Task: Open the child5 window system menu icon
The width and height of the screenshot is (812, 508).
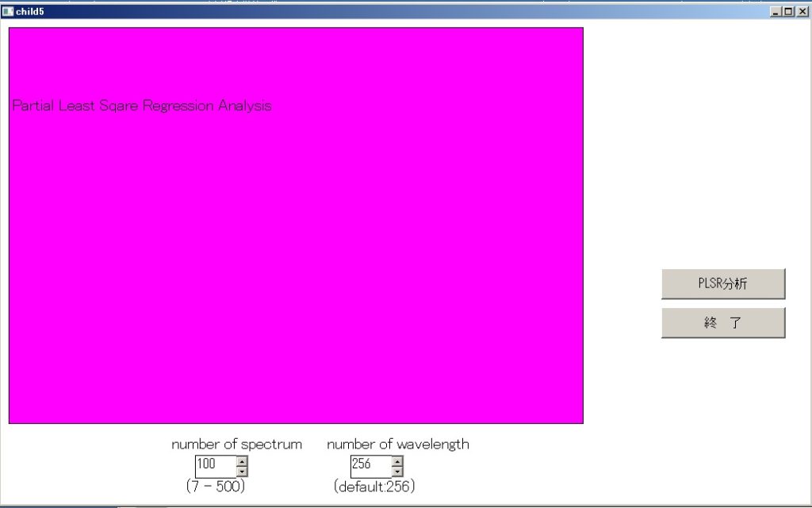Action: click(8, 11)
